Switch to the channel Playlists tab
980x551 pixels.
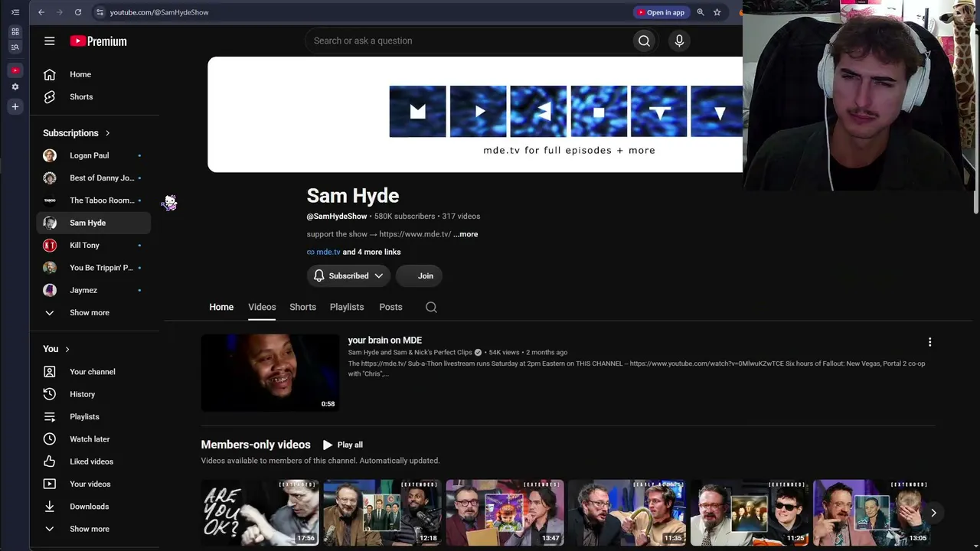coord(347,307)
